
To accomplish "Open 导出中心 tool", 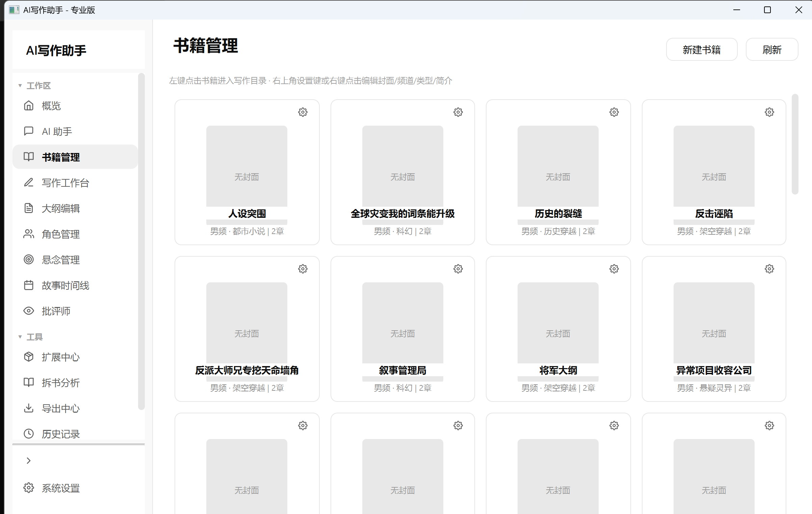I will click(75, 408).
